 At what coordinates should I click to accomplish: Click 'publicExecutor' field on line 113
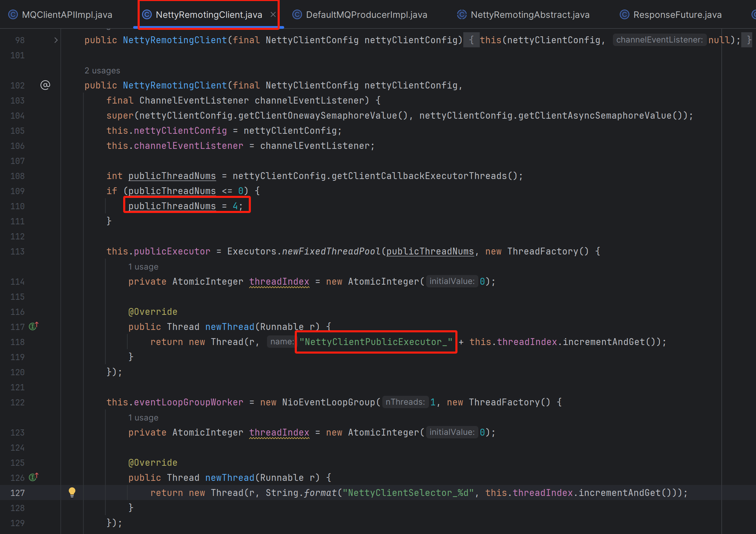point(172,251)
